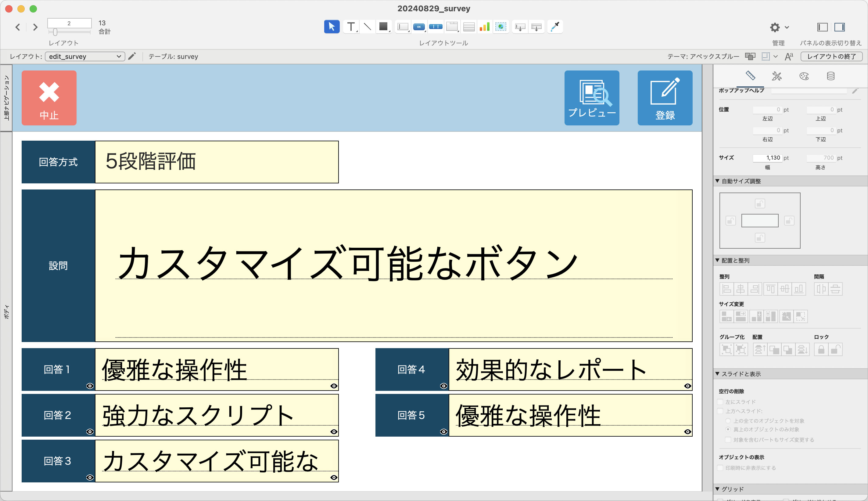
Task: Open the 管理 gear dropdown menu
Action: click(779, 27)
